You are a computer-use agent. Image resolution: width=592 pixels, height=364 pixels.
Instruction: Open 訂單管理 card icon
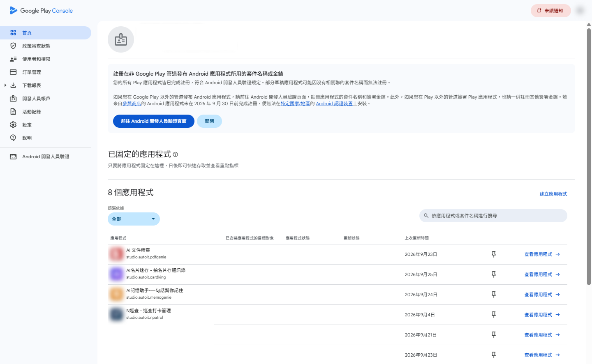tap(13, 72)
